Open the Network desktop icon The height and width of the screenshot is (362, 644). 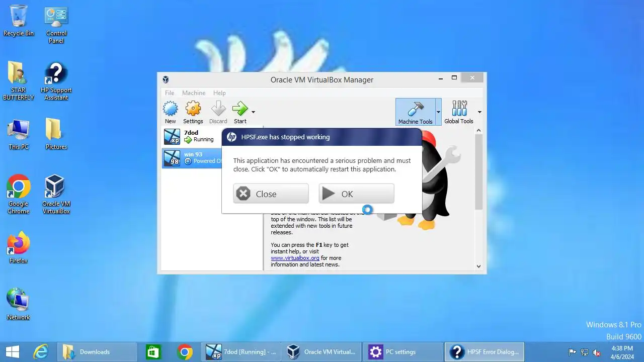tap(19, 304)
